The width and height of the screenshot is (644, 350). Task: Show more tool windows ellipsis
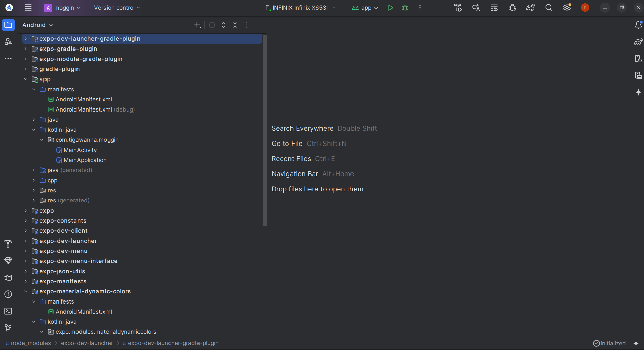tap(8, 59)
